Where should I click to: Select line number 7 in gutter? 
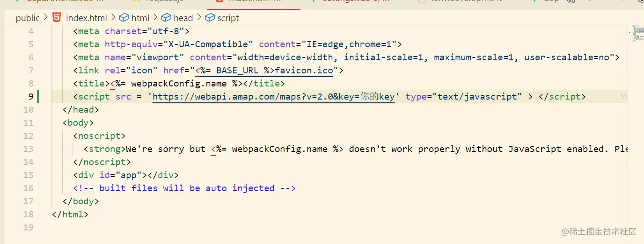[31, 71]
